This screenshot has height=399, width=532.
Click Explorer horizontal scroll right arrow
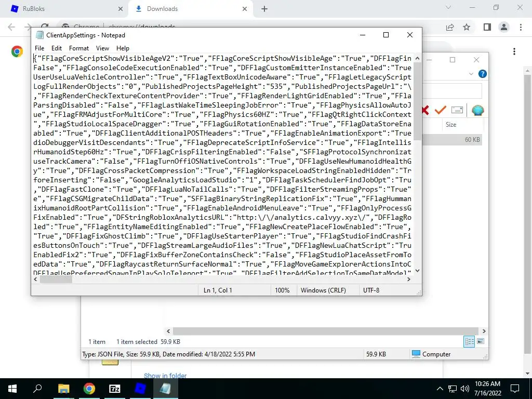484,331
